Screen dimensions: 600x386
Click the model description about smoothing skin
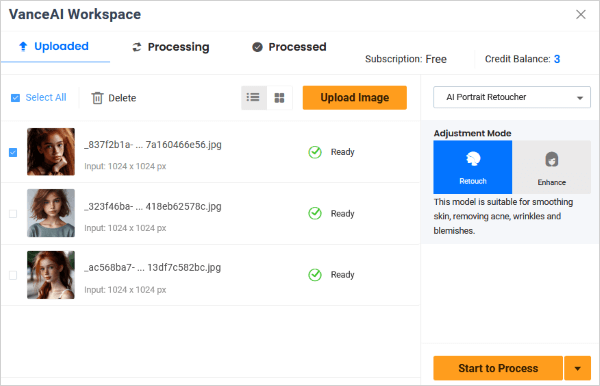[x=503, y=216]
